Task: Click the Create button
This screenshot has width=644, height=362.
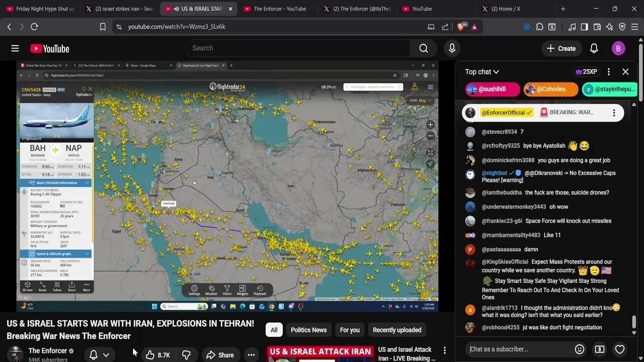Action: point(561,48)
